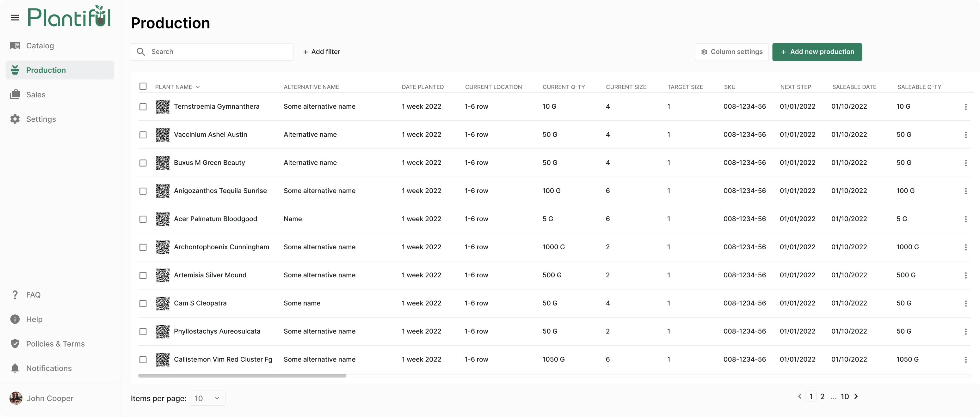
Task: Go to page 2 of results
Action: pyautogui.click(x=823, y=396)
